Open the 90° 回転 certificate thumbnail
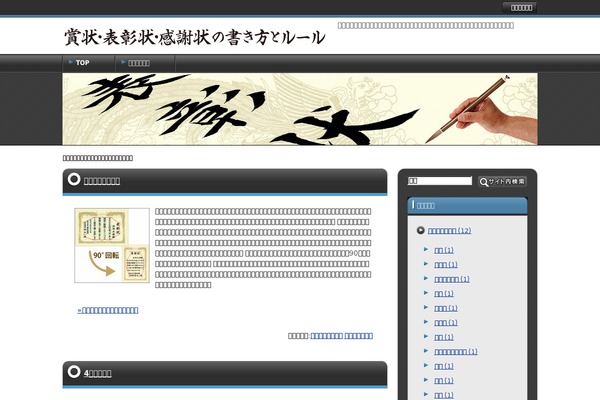Screen dimensions: 600x400 point(112,245)
